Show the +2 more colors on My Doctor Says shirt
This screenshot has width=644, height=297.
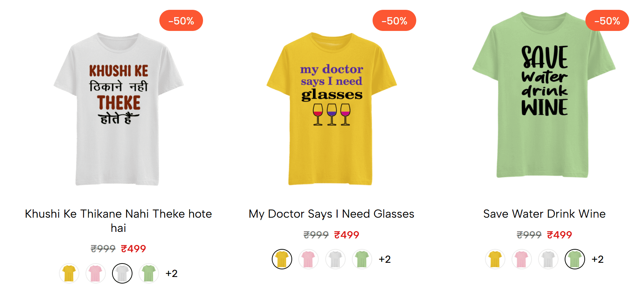[385, 259]
